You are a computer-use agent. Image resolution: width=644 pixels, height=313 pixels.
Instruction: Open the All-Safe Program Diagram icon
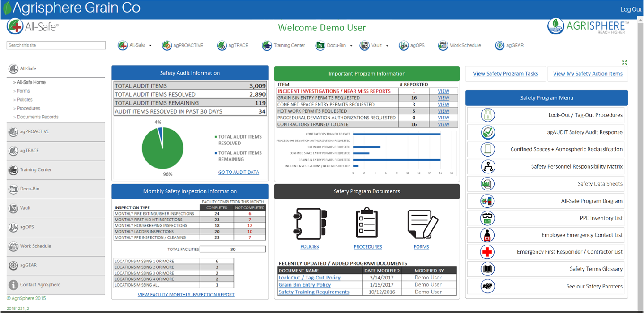pyautogui.click(x=487, y=201)
